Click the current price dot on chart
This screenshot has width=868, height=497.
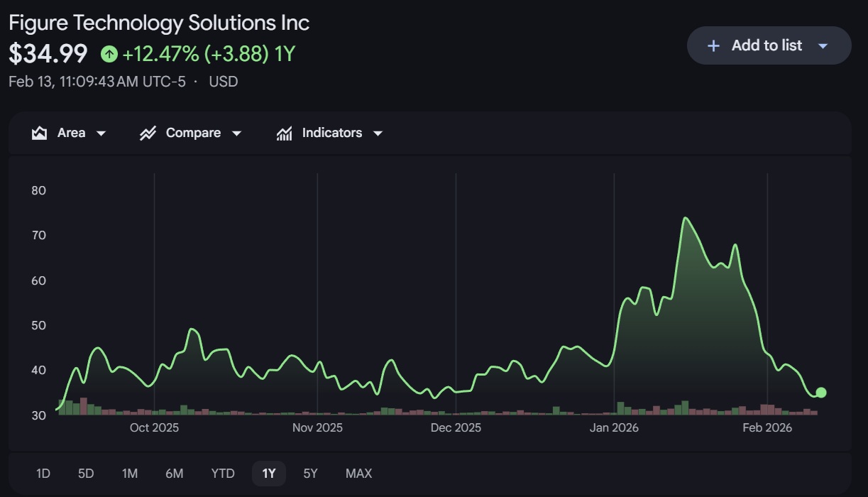coord(821,393)
